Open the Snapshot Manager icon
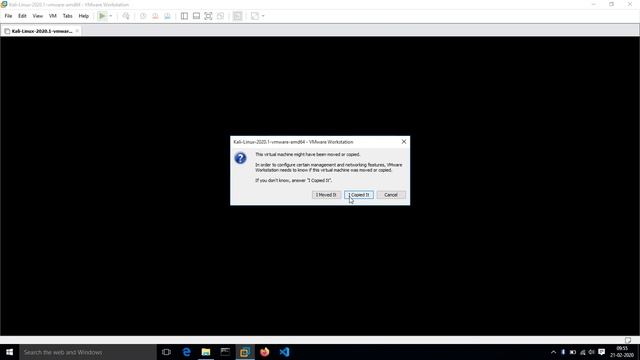The height and width of the screenshot is (360, 640). click(x=167, y=16)
